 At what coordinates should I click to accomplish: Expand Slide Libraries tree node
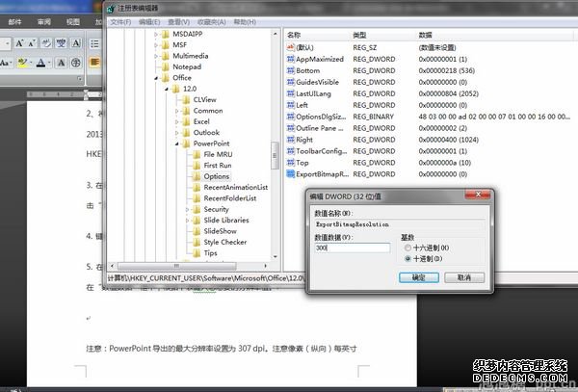coord(187,221)
